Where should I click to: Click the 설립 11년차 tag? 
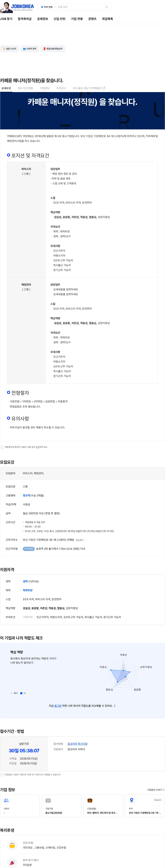[x=9, y=49]
